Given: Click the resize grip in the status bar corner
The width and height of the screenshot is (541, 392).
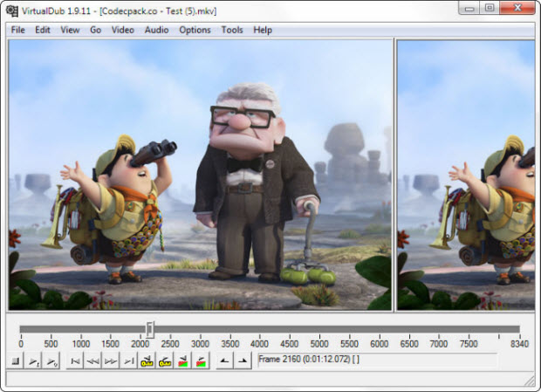Looking at the screenshot, I should [530, 381].
